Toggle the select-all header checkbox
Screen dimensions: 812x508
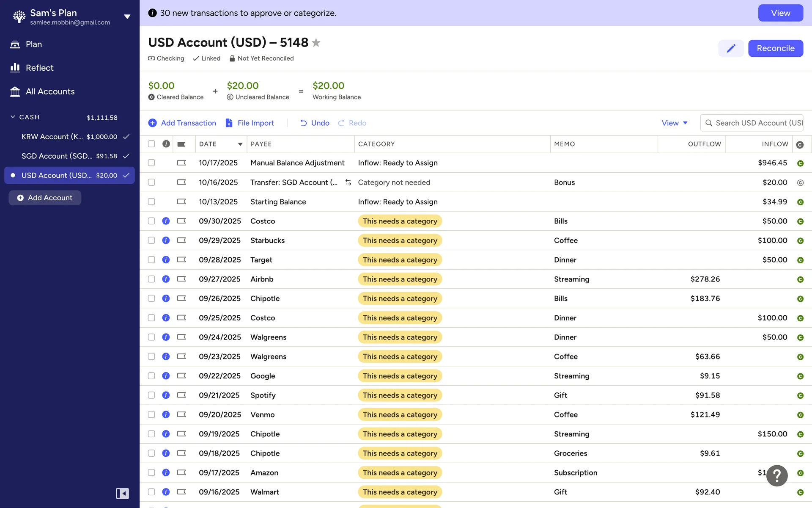coord(151,144)
